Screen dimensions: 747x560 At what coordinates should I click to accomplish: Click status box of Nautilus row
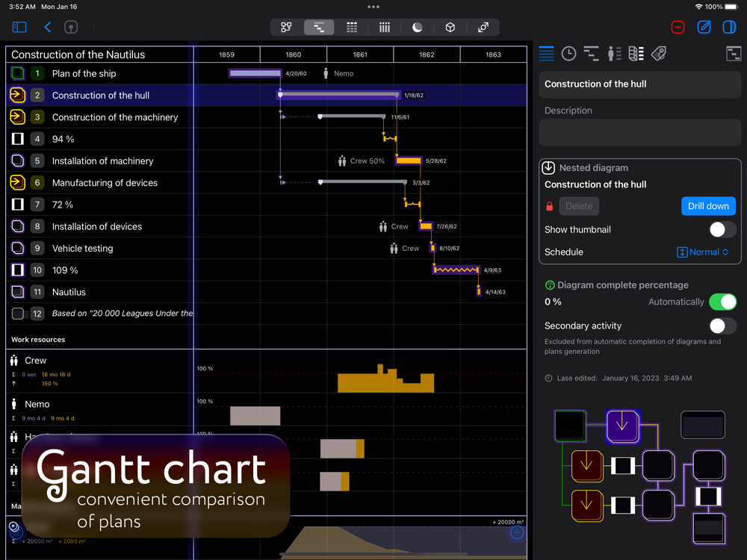pos(18,292)
